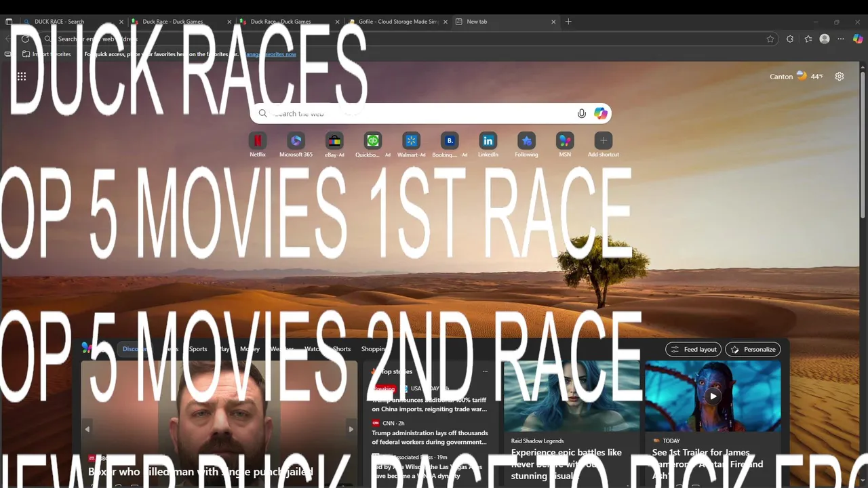Show previous story in boxer carousel

87,429
